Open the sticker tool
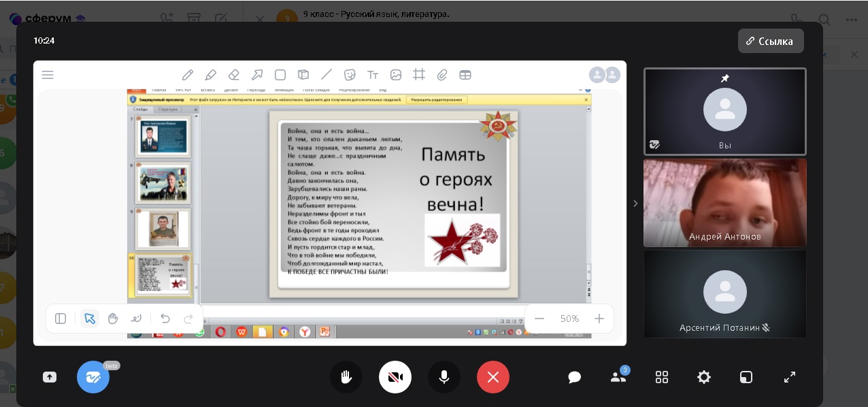Screen dimensions: 868x407 pyautogui.click(x=350, y=75)
